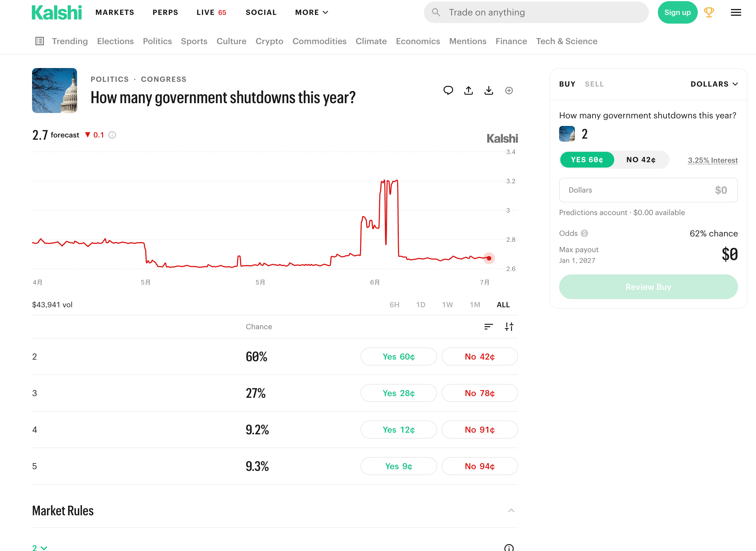The image size is (756, 551).
Task: Open the DOLLARS dropdown
Action: click(714, 84)
